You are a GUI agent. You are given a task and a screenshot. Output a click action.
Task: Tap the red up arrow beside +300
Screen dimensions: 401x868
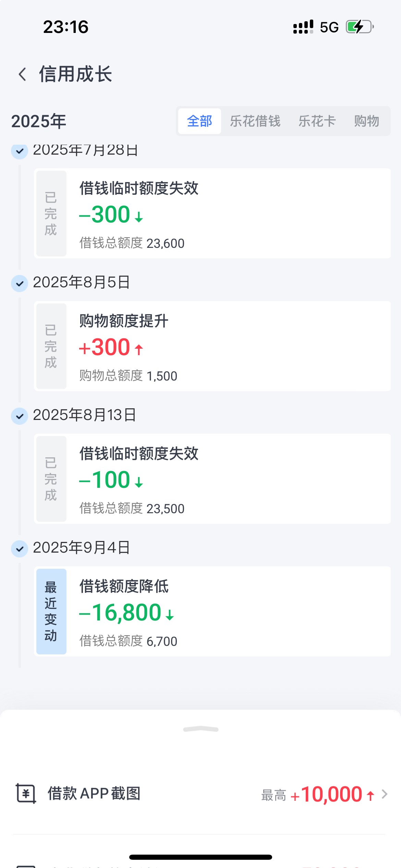[x=139, y=349]
